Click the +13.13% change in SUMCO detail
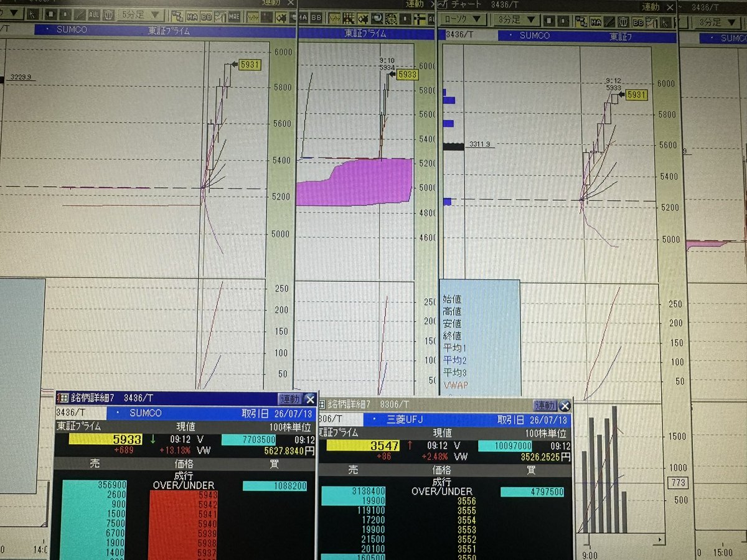Screen dimensions: 747x560 tap(176, 450)
